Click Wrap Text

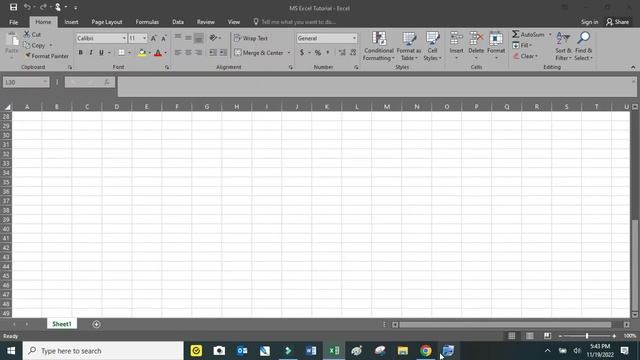coord(251,38)
